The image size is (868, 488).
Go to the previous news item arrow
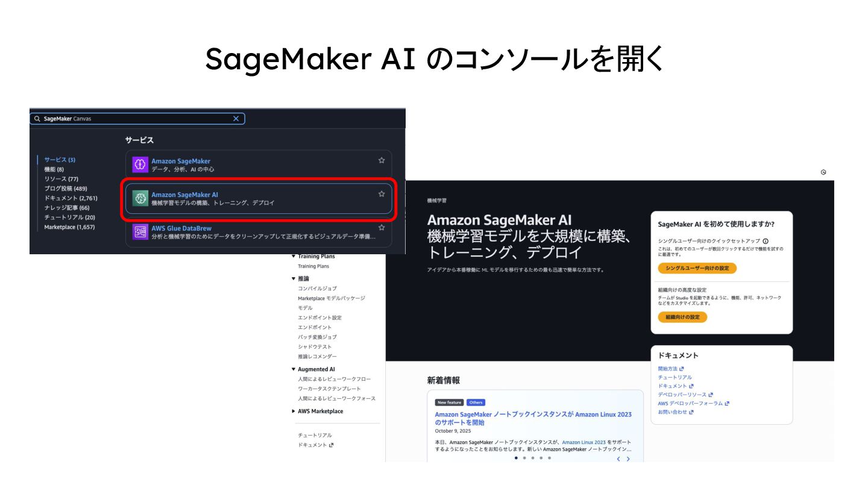coord(618,459)
